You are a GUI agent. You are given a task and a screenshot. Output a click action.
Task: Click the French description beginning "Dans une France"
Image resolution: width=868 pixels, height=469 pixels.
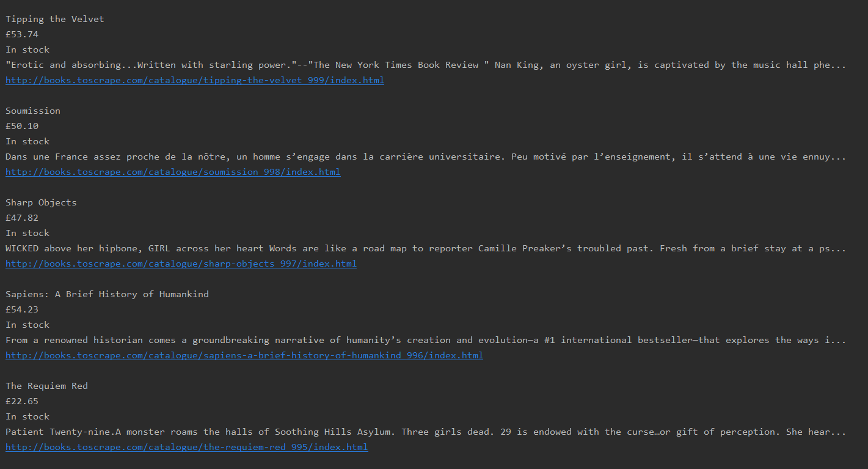426,157
